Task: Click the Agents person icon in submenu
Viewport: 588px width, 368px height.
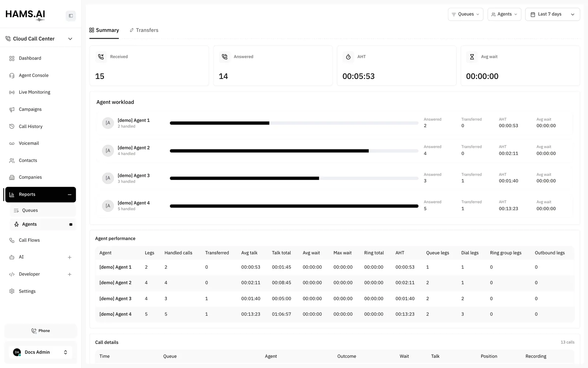Action: 16,224
